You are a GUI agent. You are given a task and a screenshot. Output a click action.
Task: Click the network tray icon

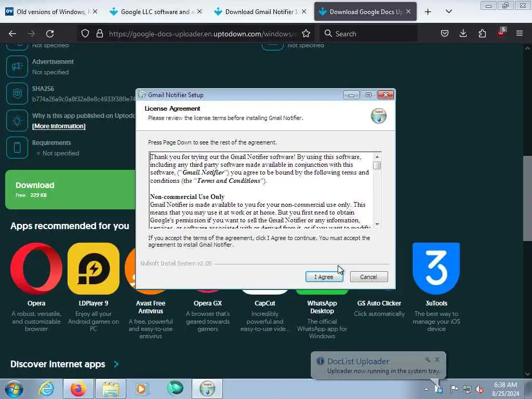point(467,389)
